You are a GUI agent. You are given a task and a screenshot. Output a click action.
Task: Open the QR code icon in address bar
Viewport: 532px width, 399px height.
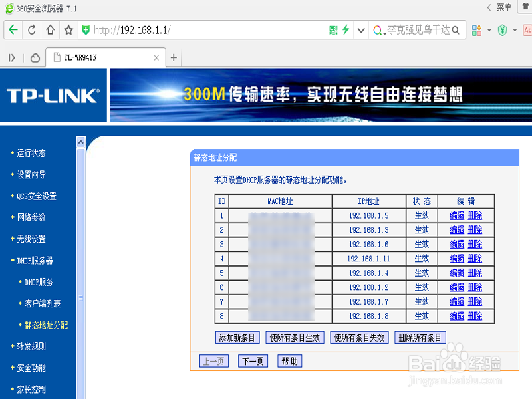click(x=334, y=30)
